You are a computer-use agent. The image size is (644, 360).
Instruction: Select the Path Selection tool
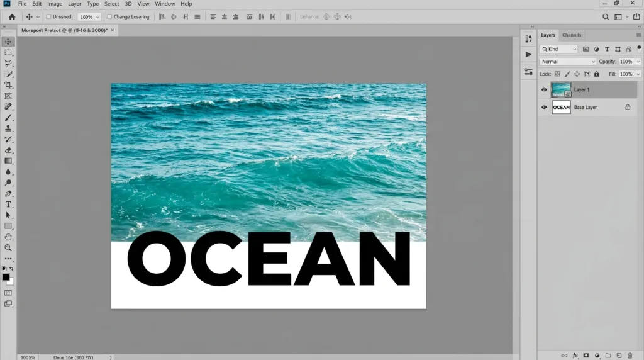pyautogui.click(x=8, y=215)
